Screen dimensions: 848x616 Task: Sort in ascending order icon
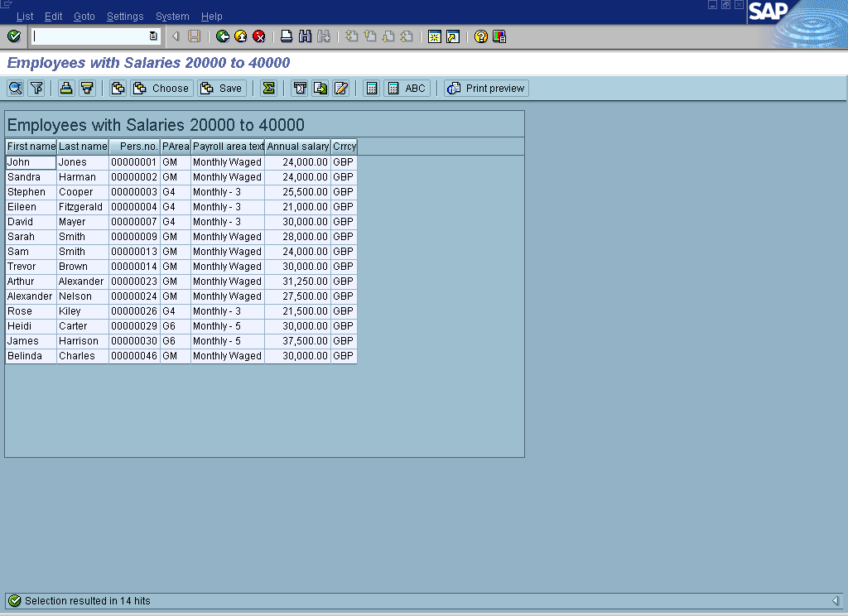point(66,88)
